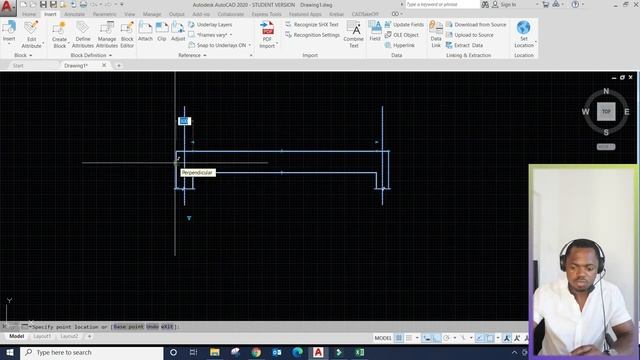Toggle snap mode in status bar
The height and width of the screenshot is (360, 640).
coord(409,338)
